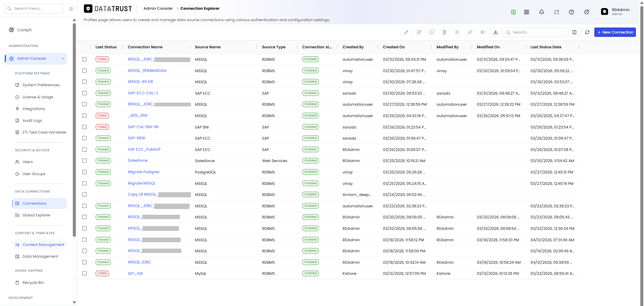Click the duplicate connection icon
Screen dimensions: 644x306
point(432,32)
